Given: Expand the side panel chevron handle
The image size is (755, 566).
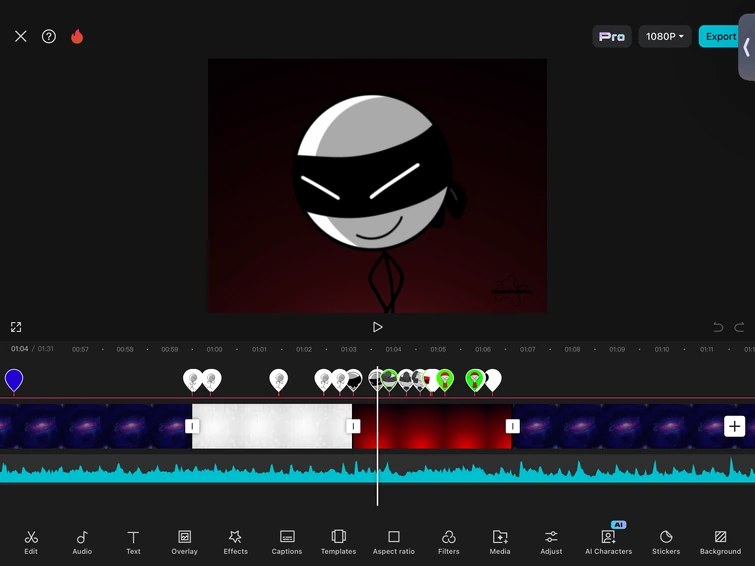Looking at the screenshot, I should (746, 47).
